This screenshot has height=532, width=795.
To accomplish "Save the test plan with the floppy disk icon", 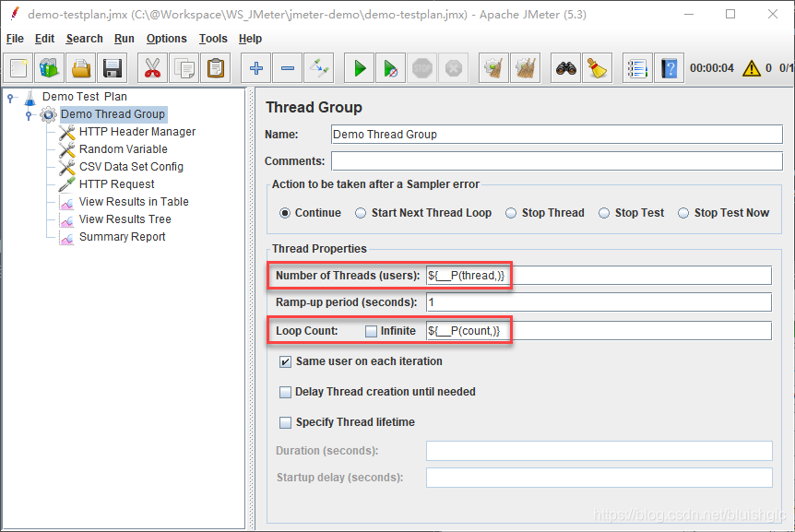I will pos(112,68).
